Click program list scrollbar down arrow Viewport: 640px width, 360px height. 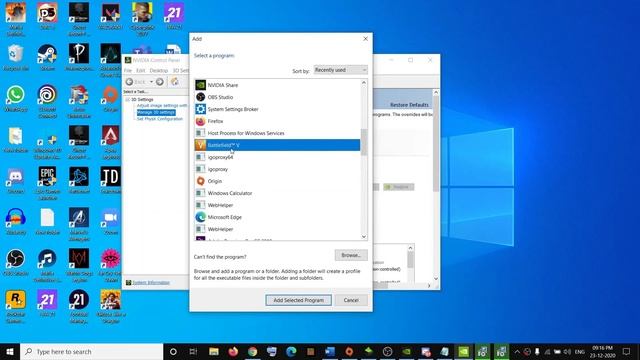coord(364,236)
